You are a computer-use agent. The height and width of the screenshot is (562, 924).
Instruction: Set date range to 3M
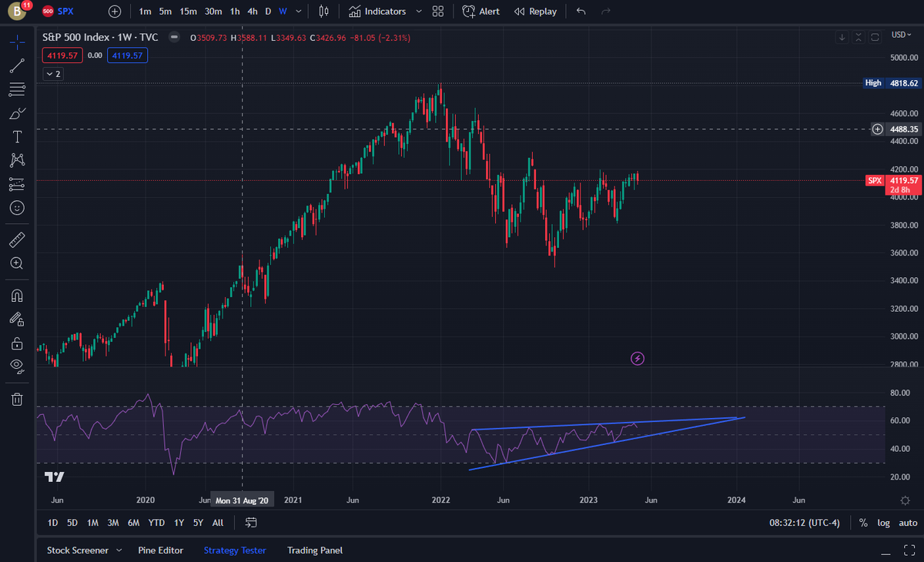click(x=113, y=523)
